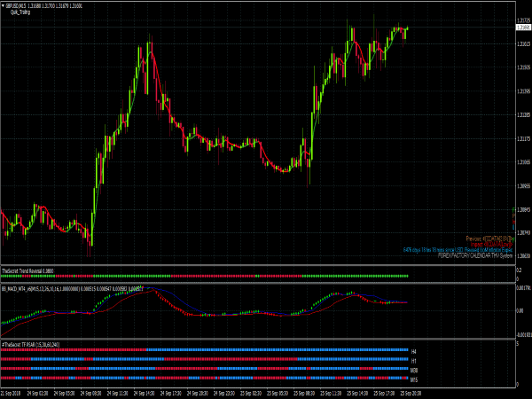This screenshot has height=399, width=532.
Task: Click the orange Previous news line
Action: [x=489, y=239]
